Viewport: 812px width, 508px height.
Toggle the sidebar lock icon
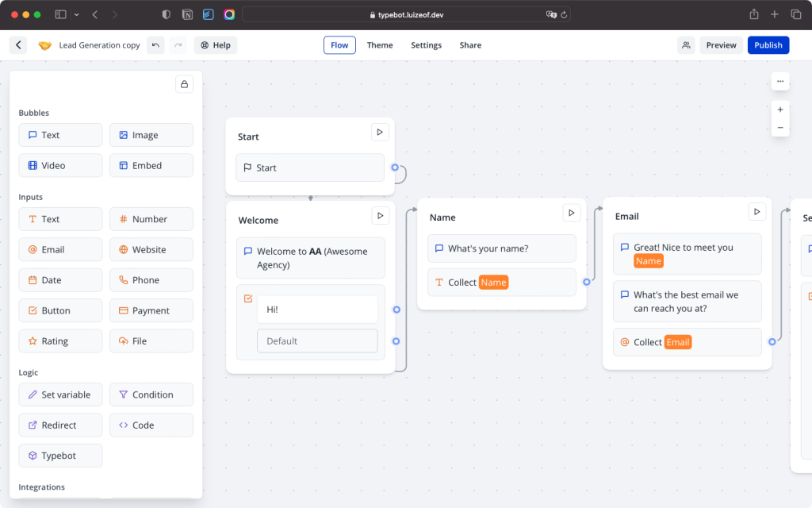184,84
